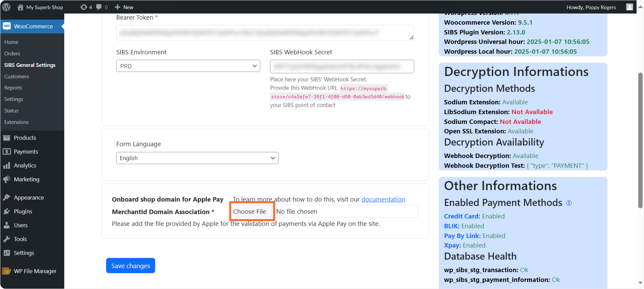Image resolution: width=644 pixels, height=289 pixels.
Task: Open the comments bubble icon
Action: tap(99, 7)
